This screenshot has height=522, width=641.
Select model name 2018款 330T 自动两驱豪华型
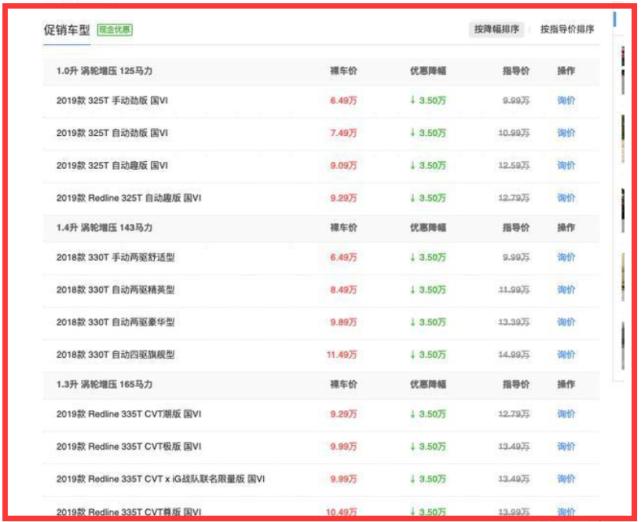[115, 322]
